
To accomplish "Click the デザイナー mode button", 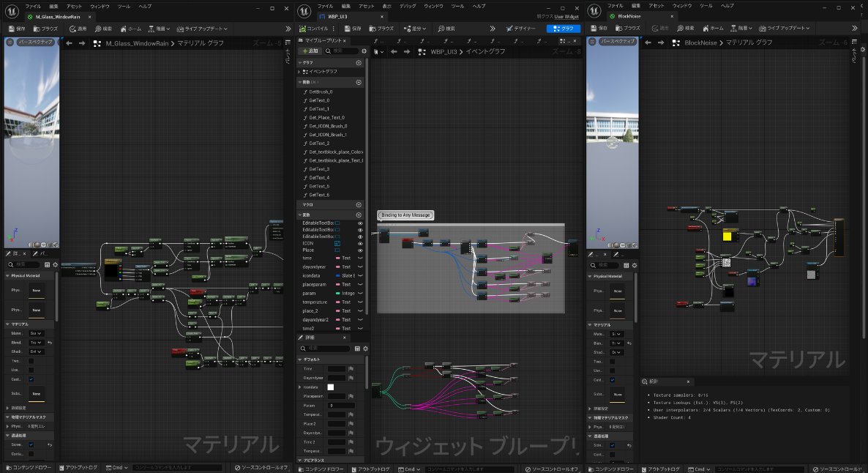I will (520, 29).
